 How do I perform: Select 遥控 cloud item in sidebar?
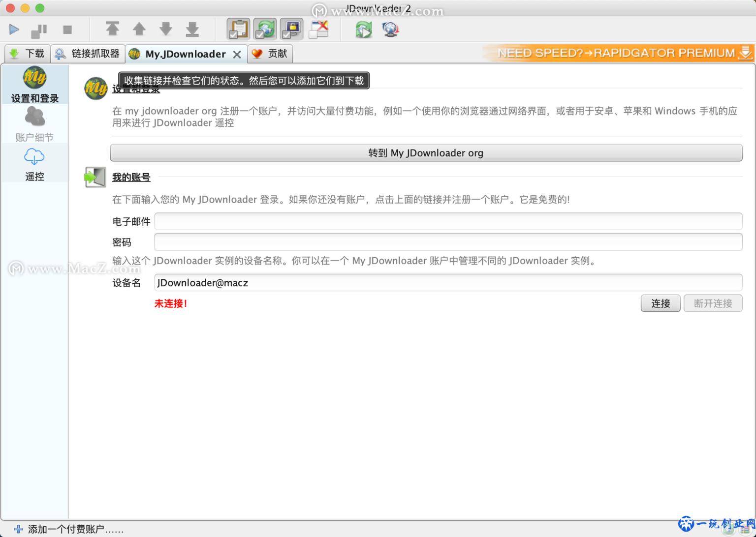click(x=34, y=163)
